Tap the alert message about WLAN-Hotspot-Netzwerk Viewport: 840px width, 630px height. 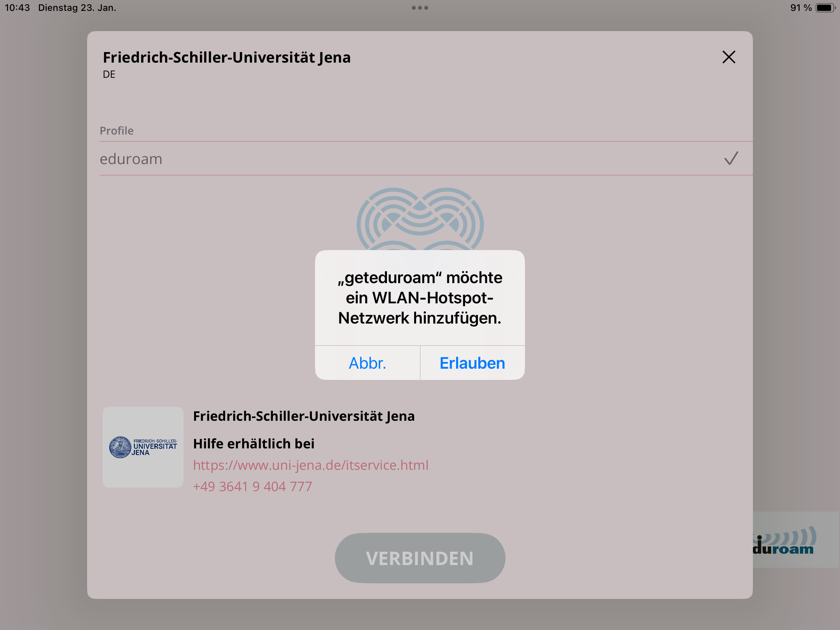(x=420, y=298)
